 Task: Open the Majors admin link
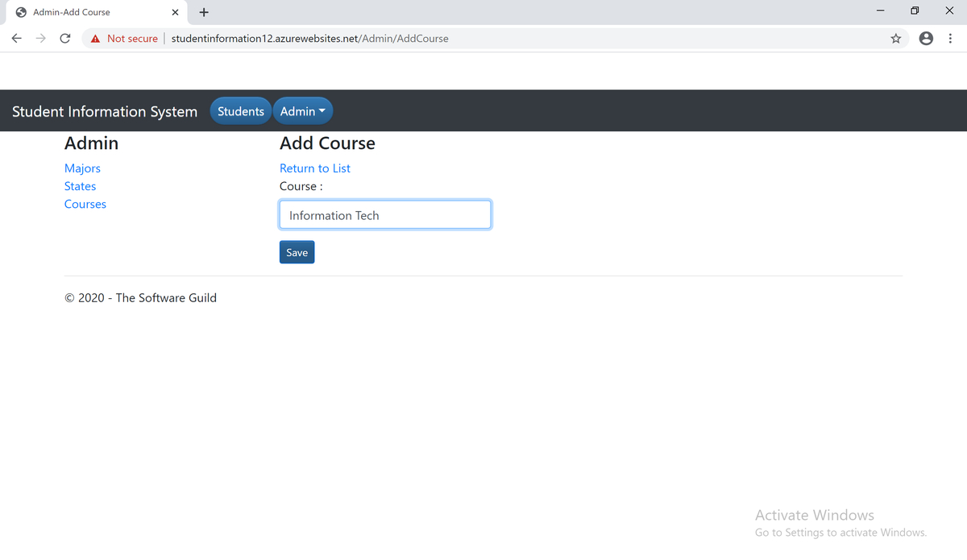click(x=82, y=168)
